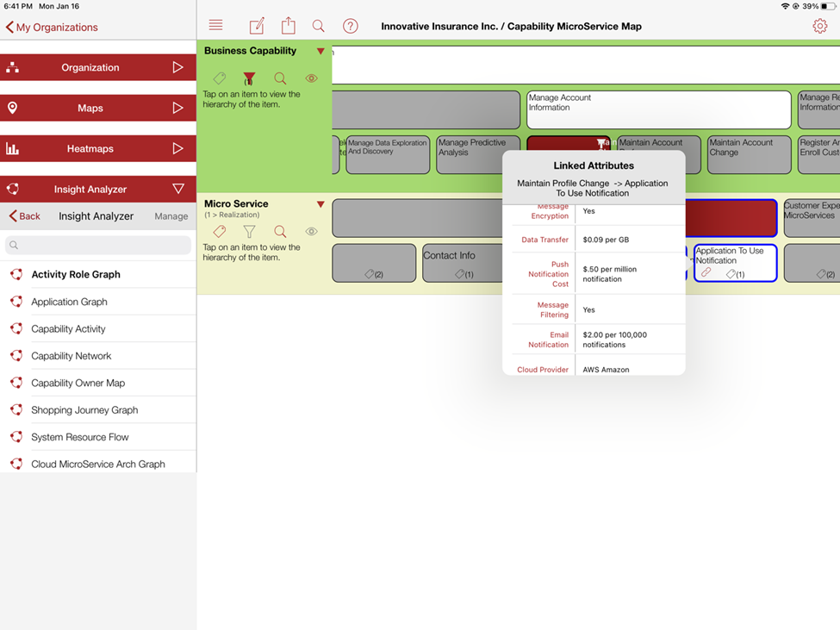Select the Manage Account Information capability box
840x630 pixels.
pyautogui.click(x=659, y=109)
